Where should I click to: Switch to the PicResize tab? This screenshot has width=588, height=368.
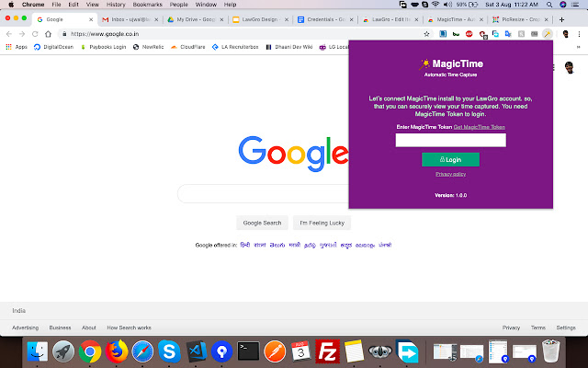pos(518,19)
